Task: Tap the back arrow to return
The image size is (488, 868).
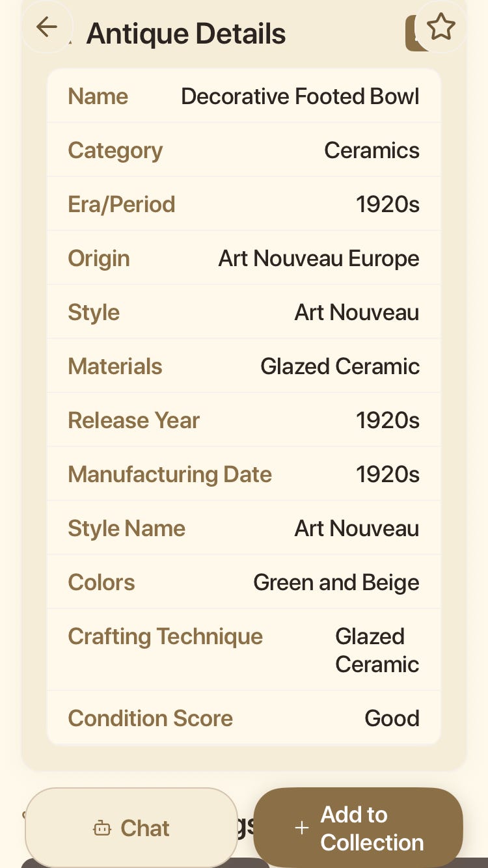Action: point(46,27)
